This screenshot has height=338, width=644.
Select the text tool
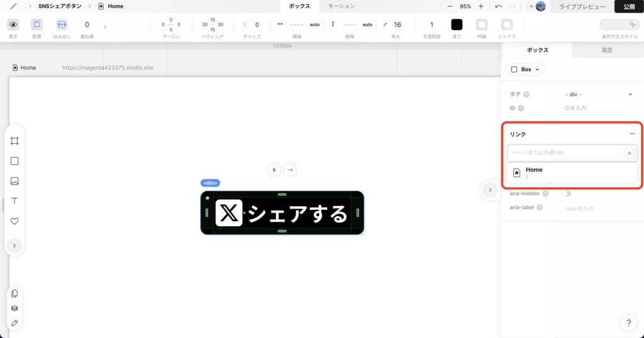pos(14,201)
